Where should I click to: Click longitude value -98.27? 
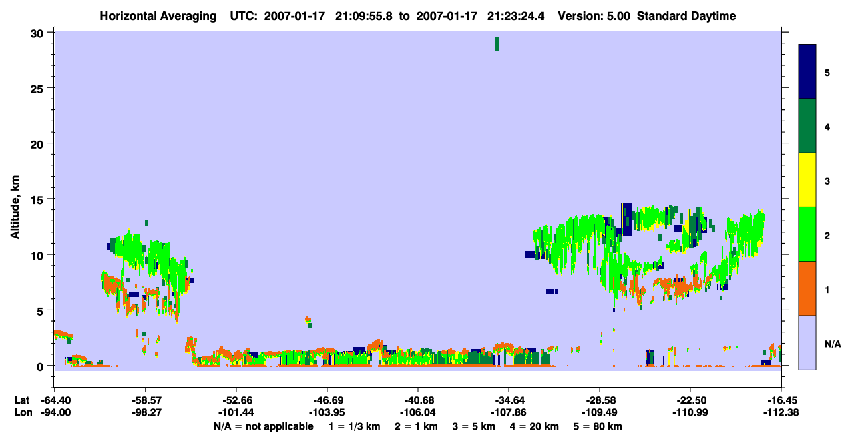pos(146,412)
